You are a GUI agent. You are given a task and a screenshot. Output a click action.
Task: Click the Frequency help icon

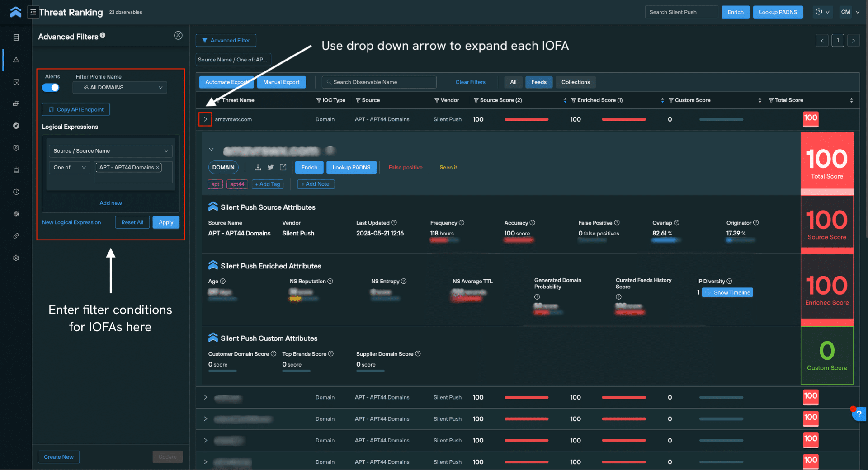(462, 222)
